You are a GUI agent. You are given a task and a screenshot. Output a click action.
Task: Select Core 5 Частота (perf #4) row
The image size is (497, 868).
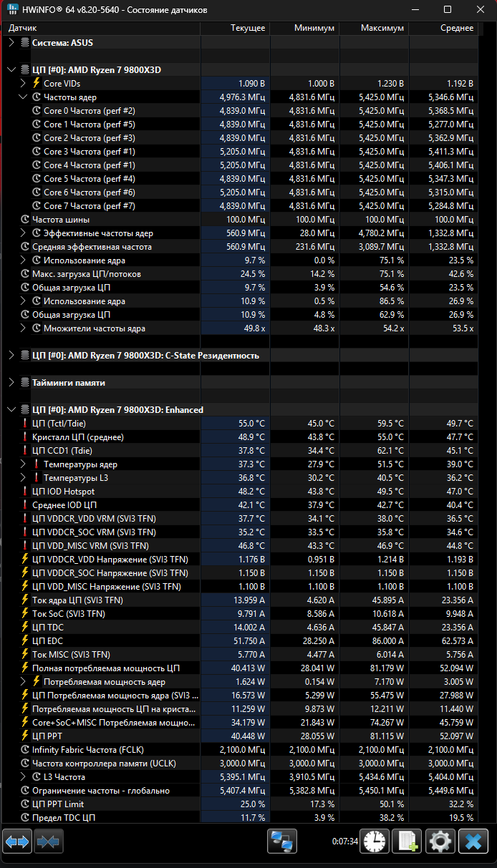coord(239,179)
